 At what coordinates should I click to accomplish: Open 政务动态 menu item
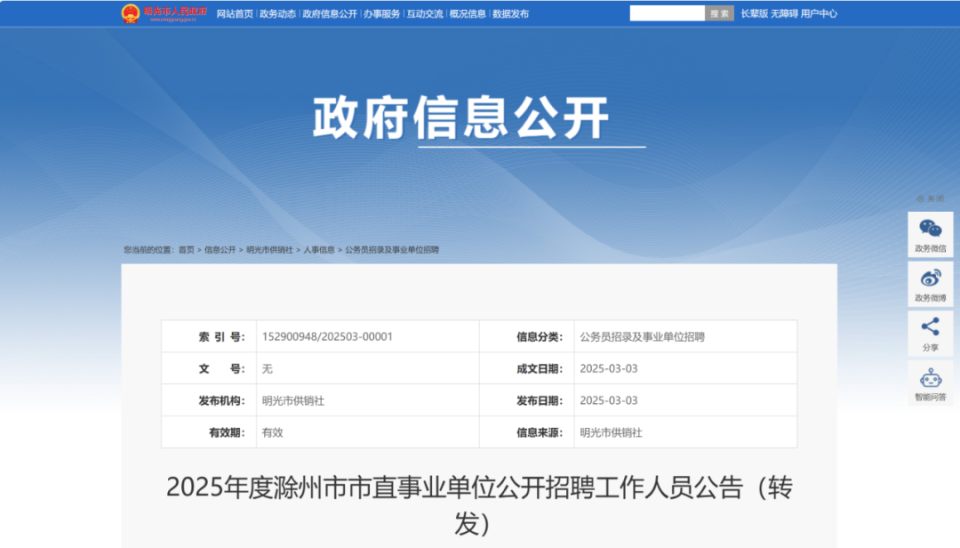[x=277, y=13]
